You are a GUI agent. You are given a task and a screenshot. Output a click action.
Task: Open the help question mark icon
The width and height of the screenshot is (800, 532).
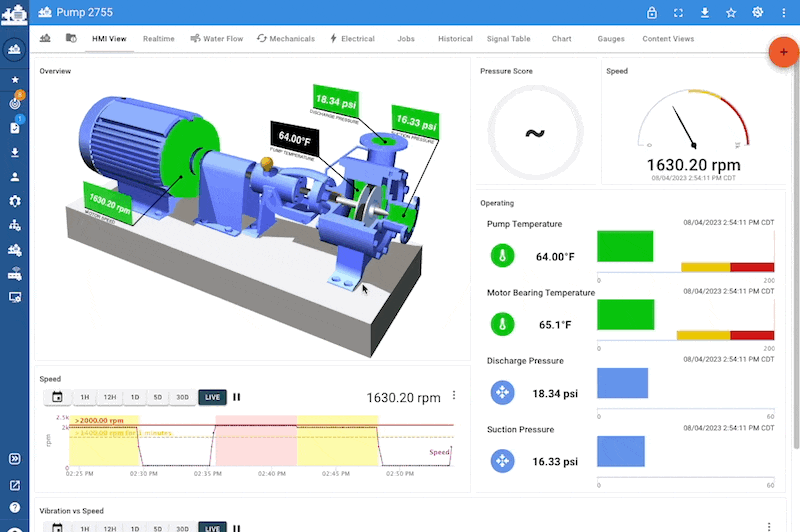14,507
